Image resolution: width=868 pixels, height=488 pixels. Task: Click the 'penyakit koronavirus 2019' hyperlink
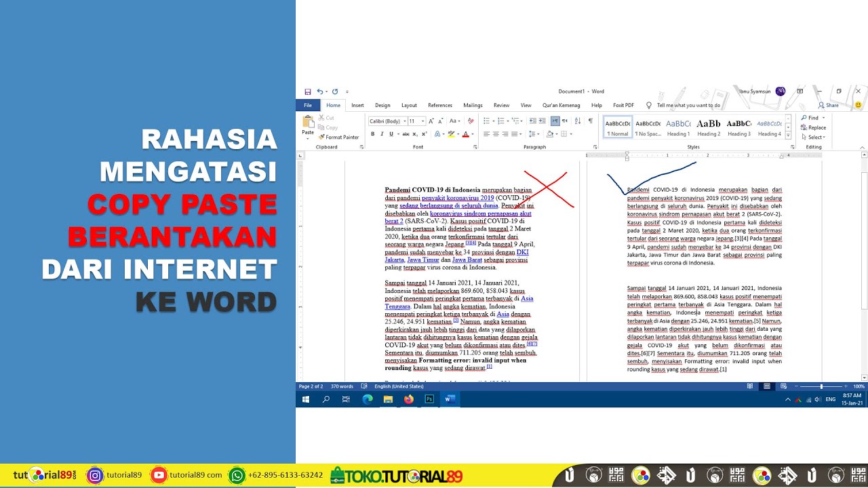pos(458,198)
